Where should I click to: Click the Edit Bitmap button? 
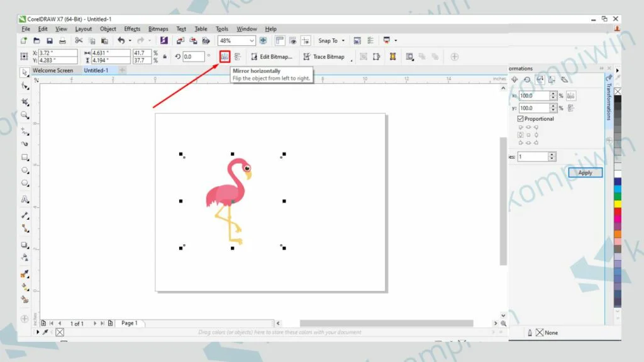[x=272, y=57]
